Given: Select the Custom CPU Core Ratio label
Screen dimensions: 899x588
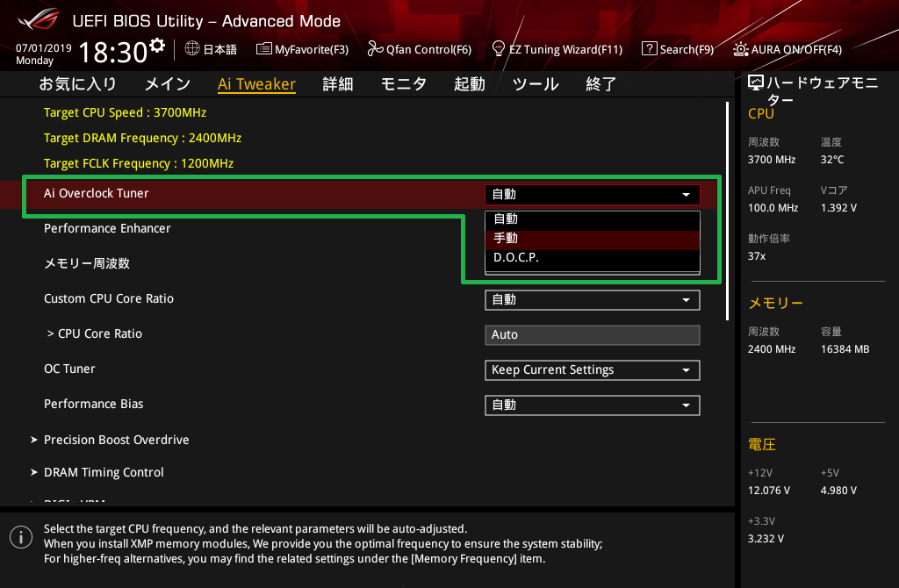Looking at the screenshot, I should click(x=108, y=298).
